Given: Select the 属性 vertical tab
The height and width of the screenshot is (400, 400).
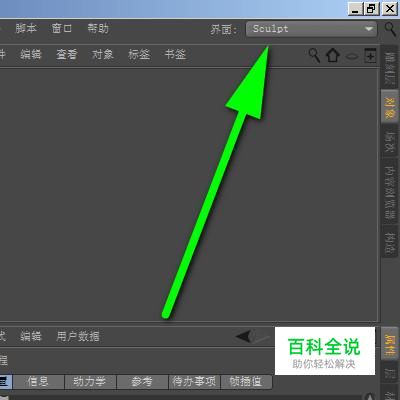Looking at the screenshot, I should pos(389,345).
